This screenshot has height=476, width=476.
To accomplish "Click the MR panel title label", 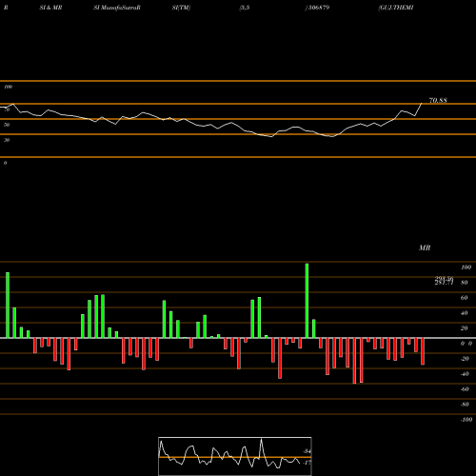I will pos(425,248).
